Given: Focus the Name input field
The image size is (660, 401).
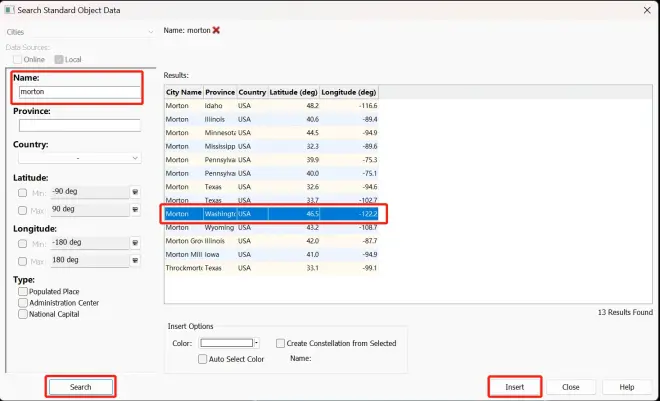Looking at the screenshot, I should 80,92.
